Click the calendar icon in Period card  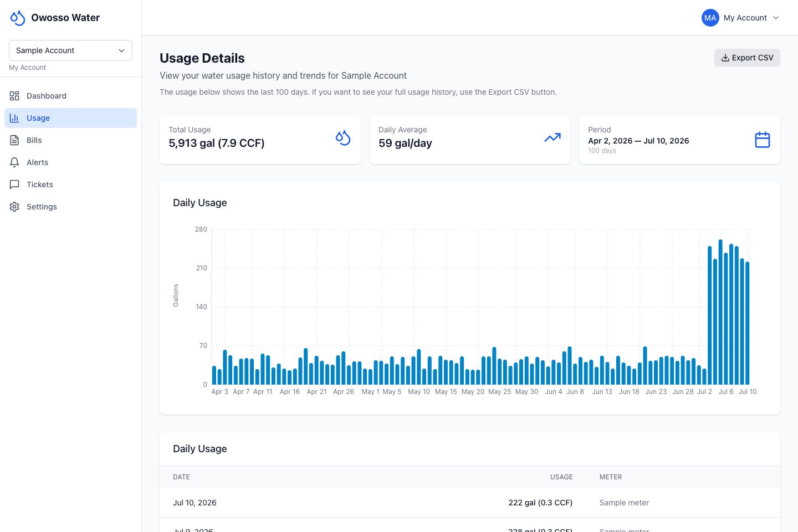pos(763,140)
